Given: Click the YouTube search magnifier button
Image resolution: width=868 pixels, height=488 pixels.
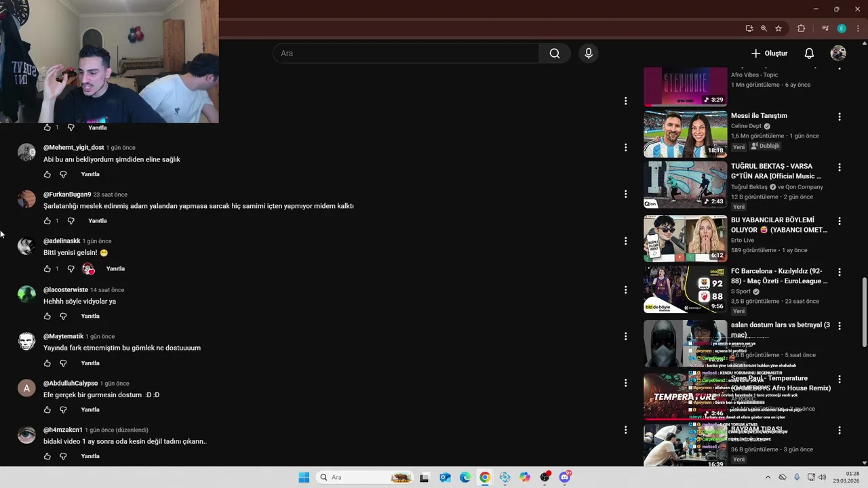Looking at the screenshot, I should click(x=555, y=54).
